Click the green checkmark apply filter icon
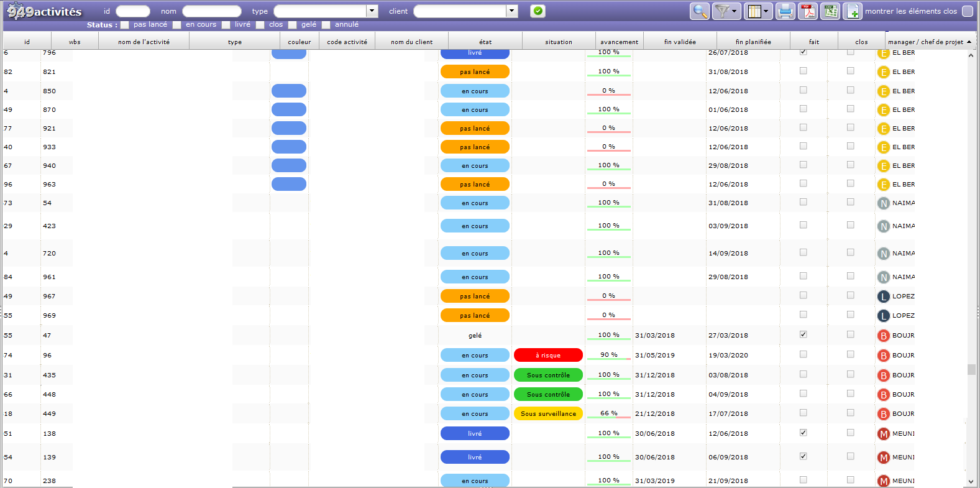This screenshot has height=488, width=980. (x=538, y=11)
